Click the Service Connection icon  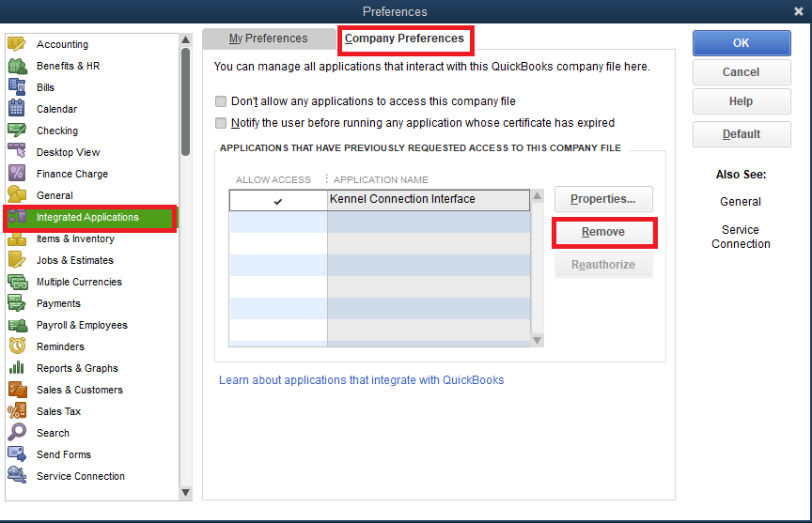click(x=17, y=475)
